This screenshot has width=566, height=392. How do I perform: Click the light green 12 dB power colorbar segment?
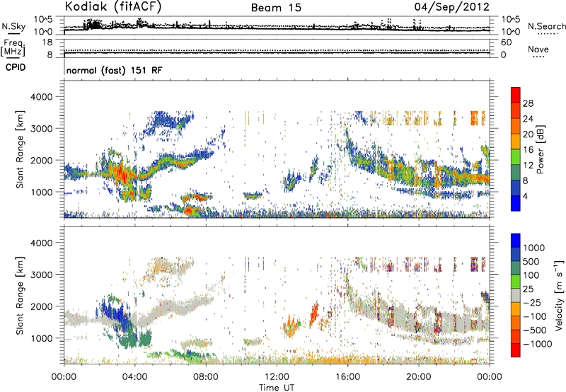(x=516, y=156)
